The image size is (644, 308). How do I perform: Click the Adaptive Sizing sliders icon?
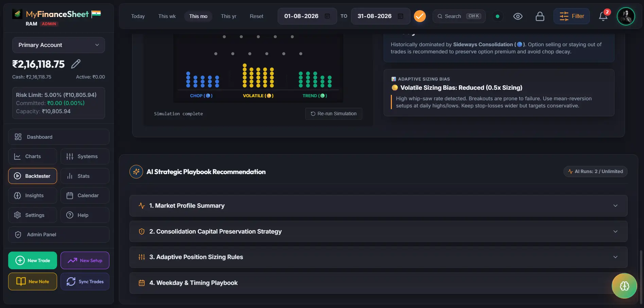pos(142,257)
